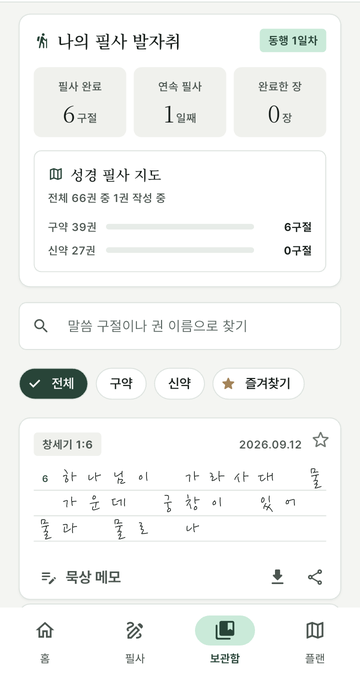Open the 연속 필사 1일째 stat card
360x675 pixels.
[180, 102]
